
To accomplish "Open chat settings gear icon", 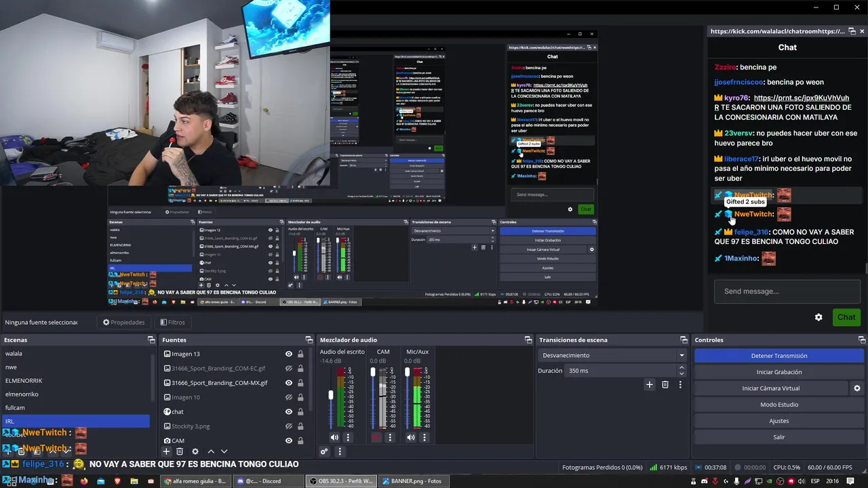I will [x=818, y=317].
